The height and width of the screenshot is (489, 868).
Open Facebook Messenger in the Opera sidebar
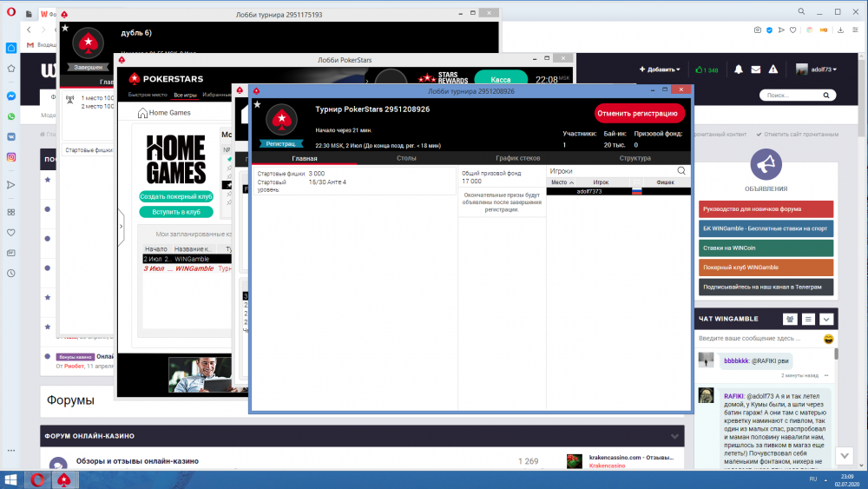[x=11, y=96]
